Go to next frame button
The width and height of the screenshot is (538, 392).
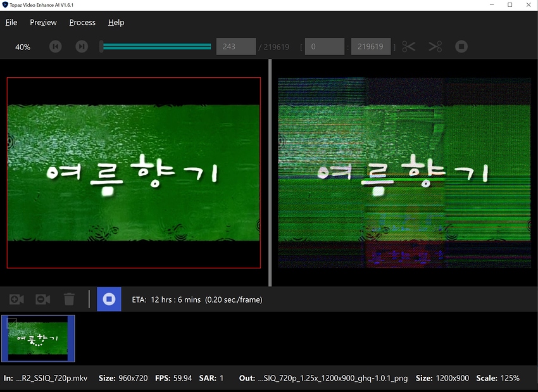point(82,46)
